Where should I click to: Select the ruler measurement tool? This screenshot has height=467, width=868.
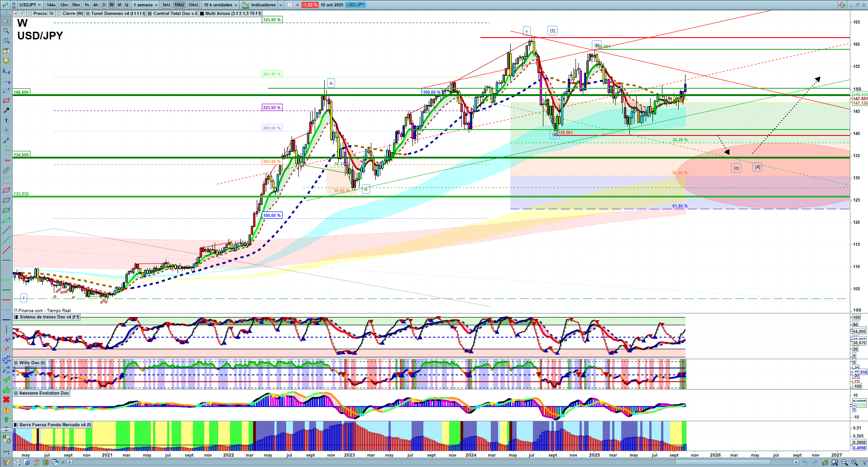pos(6,170)
